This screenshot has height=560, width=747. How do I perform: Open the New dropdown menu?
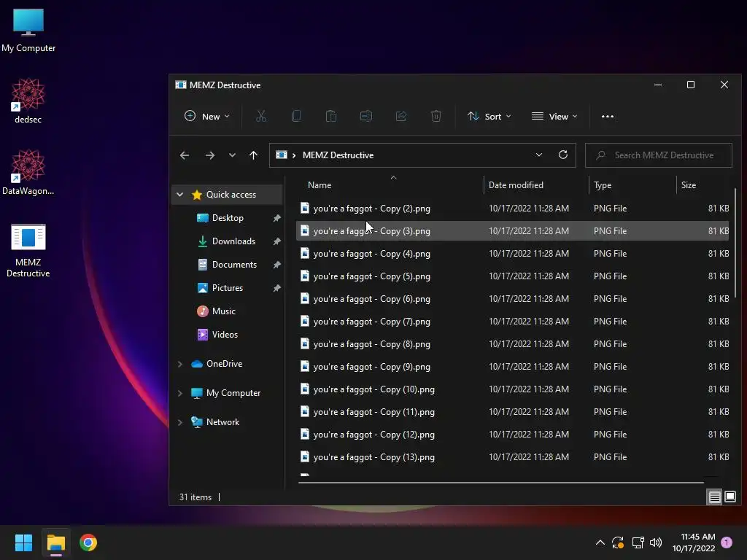[206, 116]
